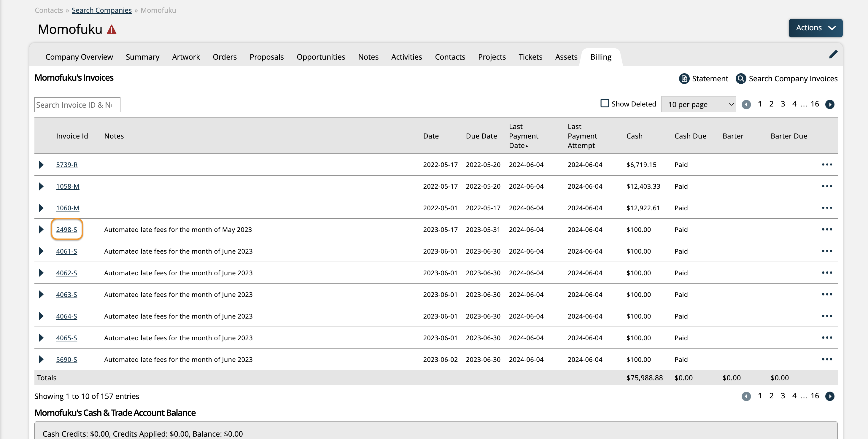
Task: Expand row for invoice 4065-S
Action: click(41, 338)
